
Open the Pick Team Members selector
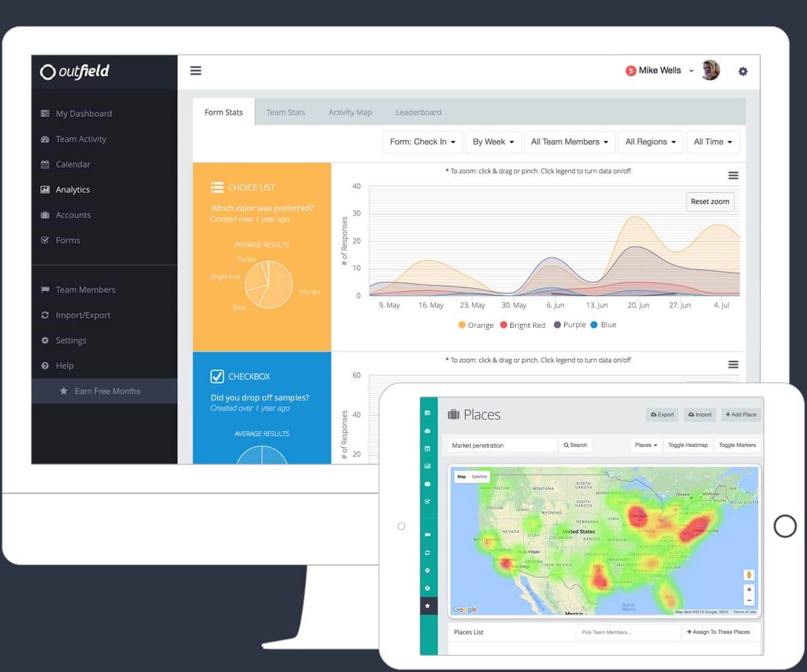coord(628,632)
